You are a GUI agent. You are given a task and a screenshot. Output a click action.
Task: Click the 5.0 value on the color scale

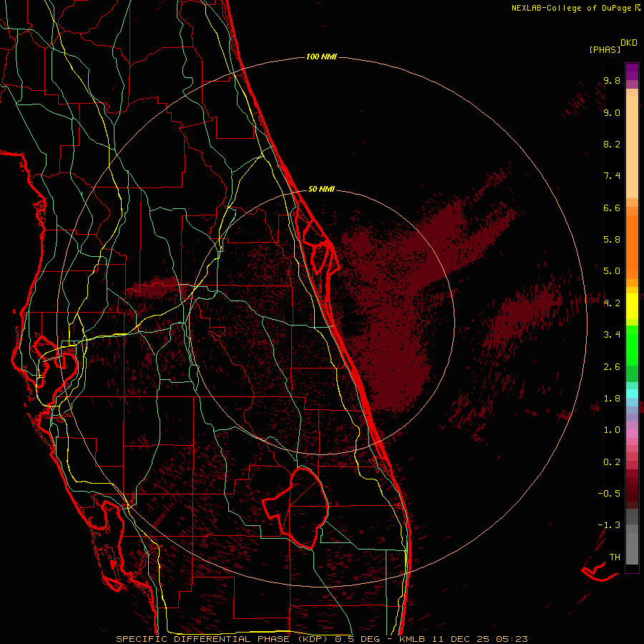click(x=612, y=271)
